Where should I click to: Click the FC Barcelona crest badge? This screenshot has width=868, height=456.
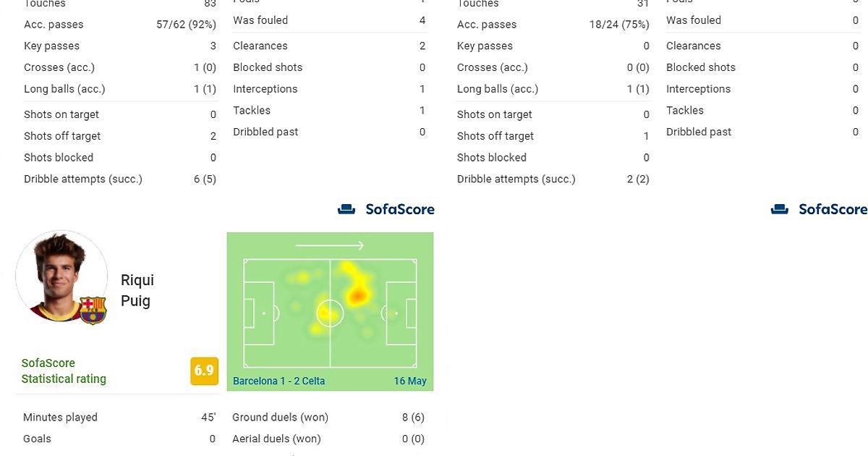click(93, 311)
